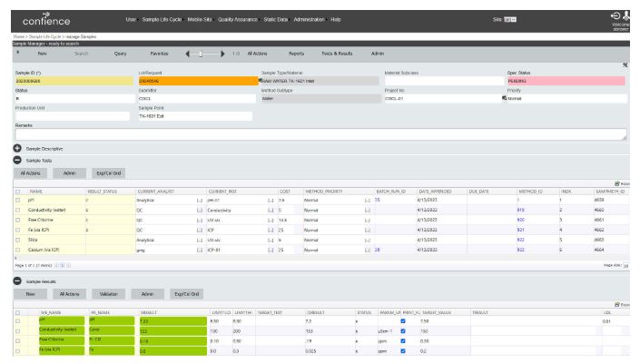Go to previous record with left arrow
This screenshot has height=364, width=640.
pos(186,54)
